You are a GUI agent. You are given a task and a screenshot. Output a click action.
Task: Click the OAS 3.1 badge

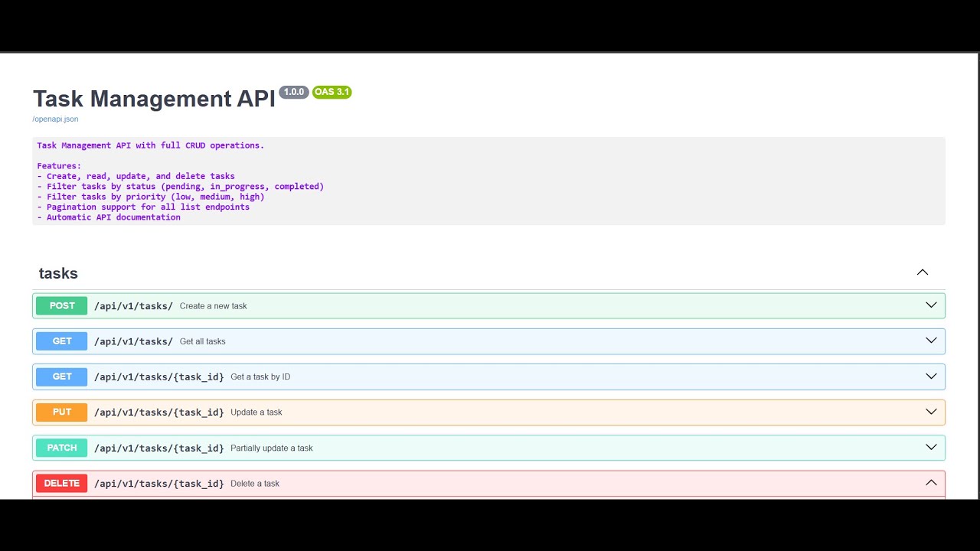[x=332, y=92]
